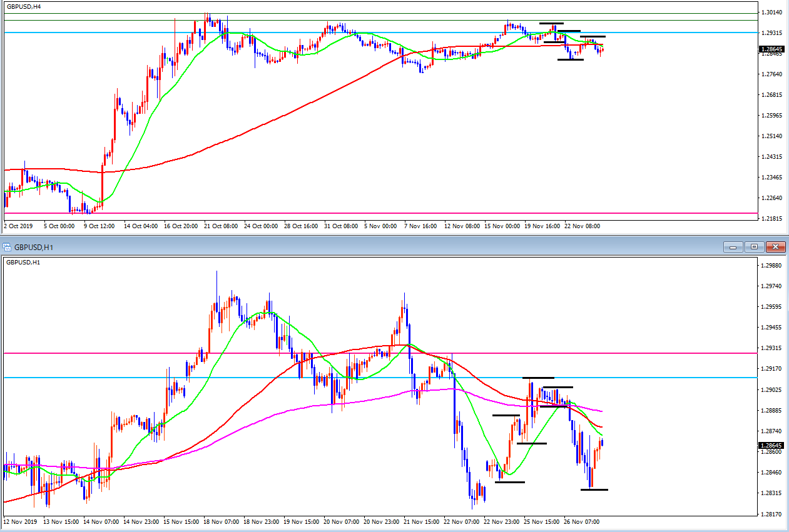Click the 22 Nov 08:00 time label
Image resolution: width=789 pixels, height=532 pixels.
[582, 226]
